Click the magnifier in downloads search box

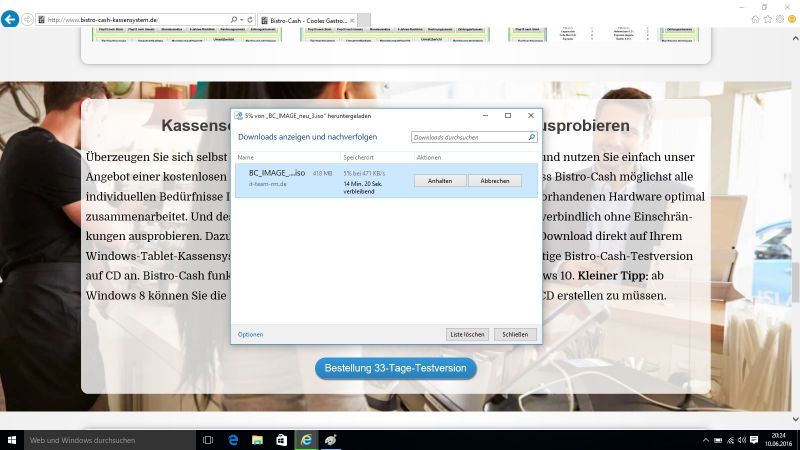point(532,137)
